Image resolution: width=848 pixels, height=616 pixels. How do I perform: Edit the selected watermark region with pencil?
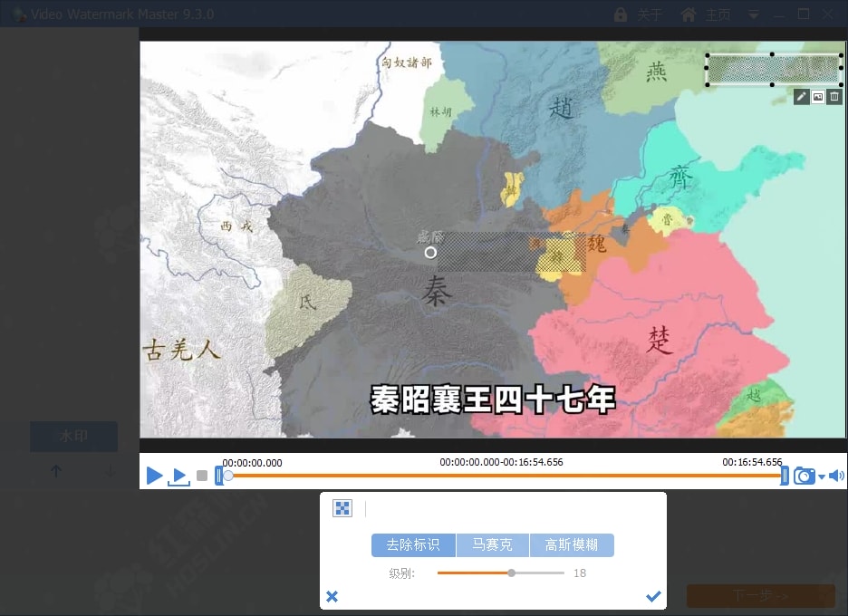pos(802,97)
